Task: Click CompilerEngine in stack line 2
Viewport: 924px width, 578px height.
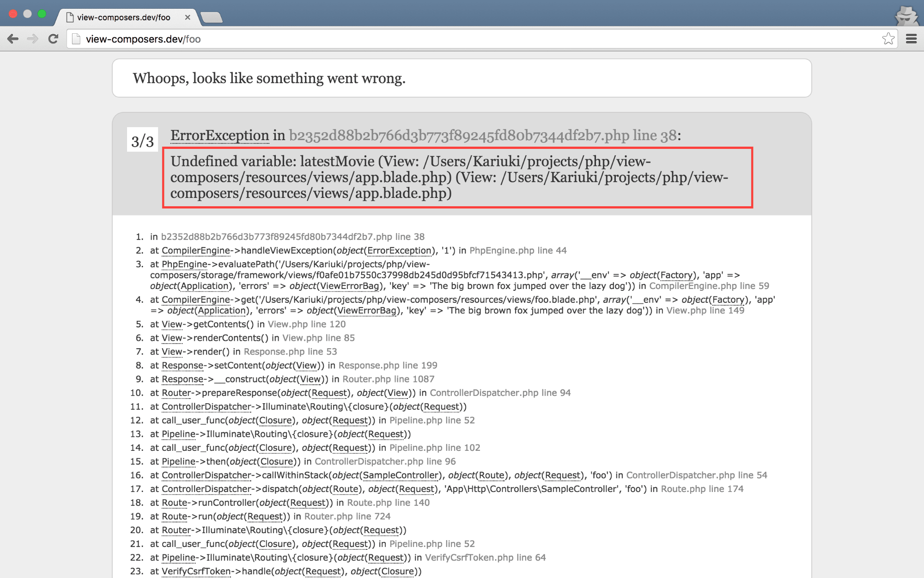Action: click(196, 251)
